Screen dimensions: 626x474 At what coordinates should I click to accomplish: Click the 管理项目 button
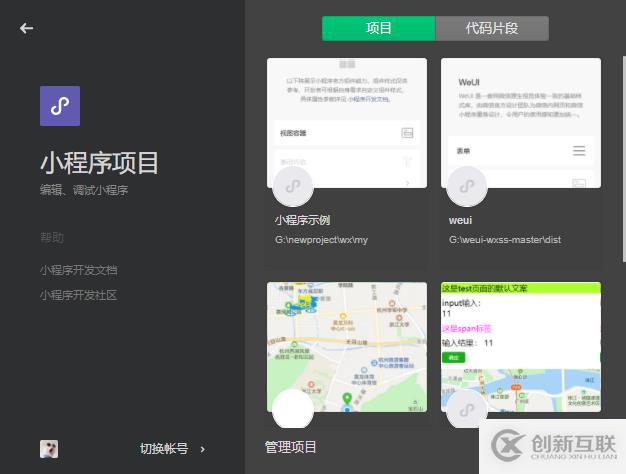290,447
